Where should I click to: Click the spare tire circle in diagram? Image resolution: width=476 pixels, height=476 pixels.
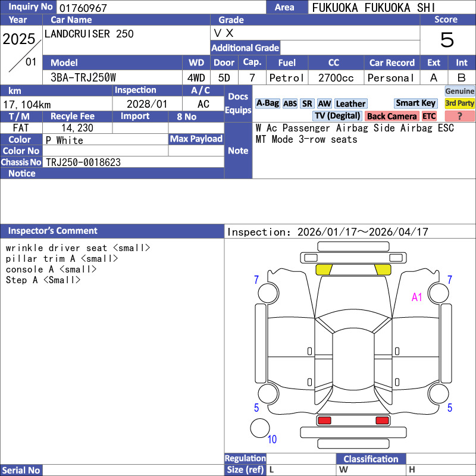click(259, 428)
